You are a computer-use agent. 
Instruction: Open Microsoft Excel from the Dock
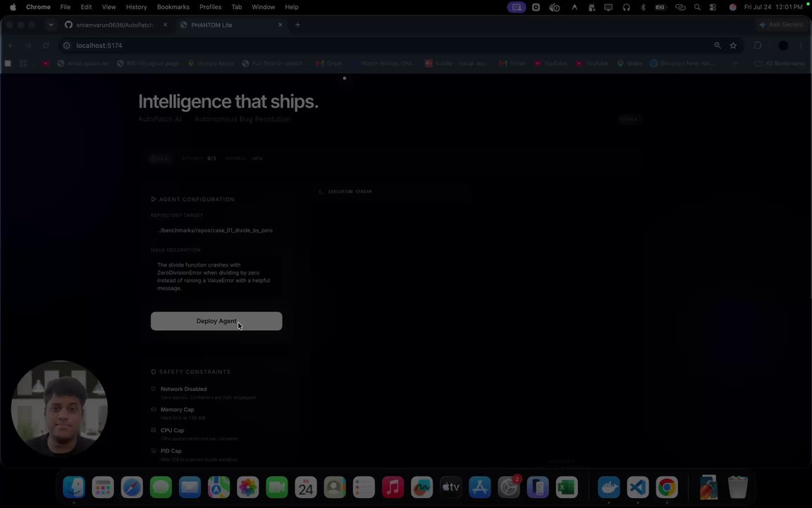pyautogui.click(x=567, y=488)
